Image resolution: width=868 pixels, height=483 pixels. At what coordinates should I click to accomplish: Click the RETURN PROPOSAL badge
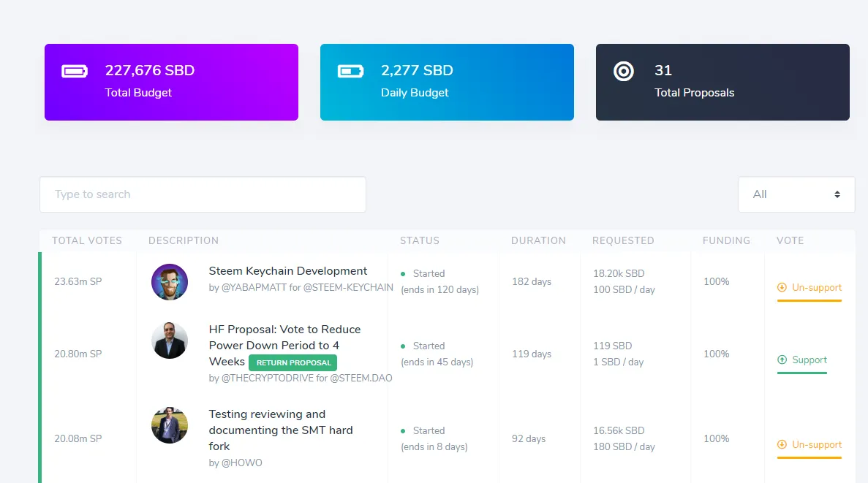coord(293,363)
